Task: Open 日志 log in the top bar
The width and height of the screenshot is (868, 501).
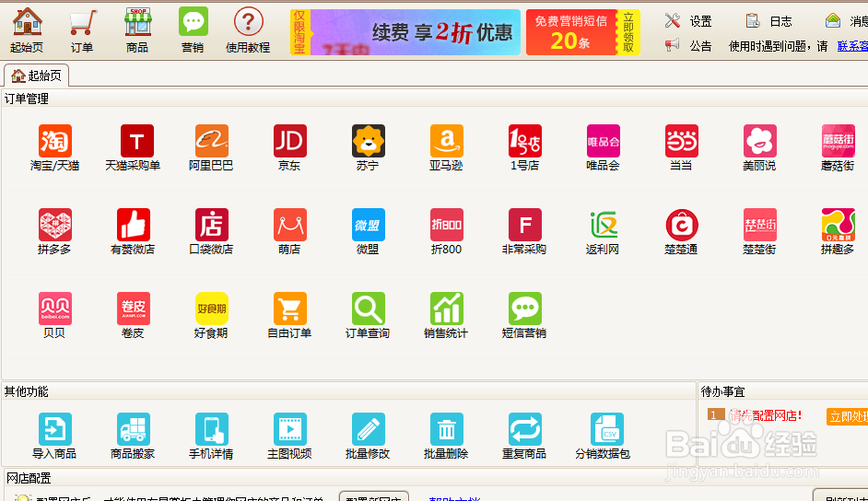Action: click(x=768, y=21)
